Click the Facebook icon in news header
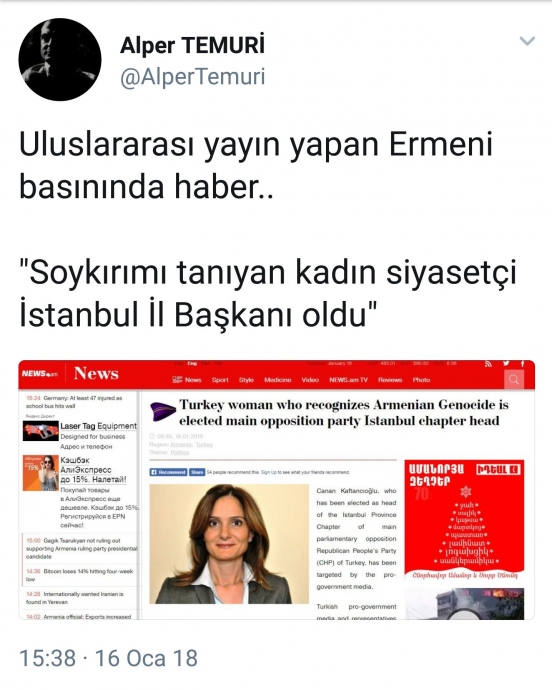Viewport: 552px width, 690px height. [523, 364]
